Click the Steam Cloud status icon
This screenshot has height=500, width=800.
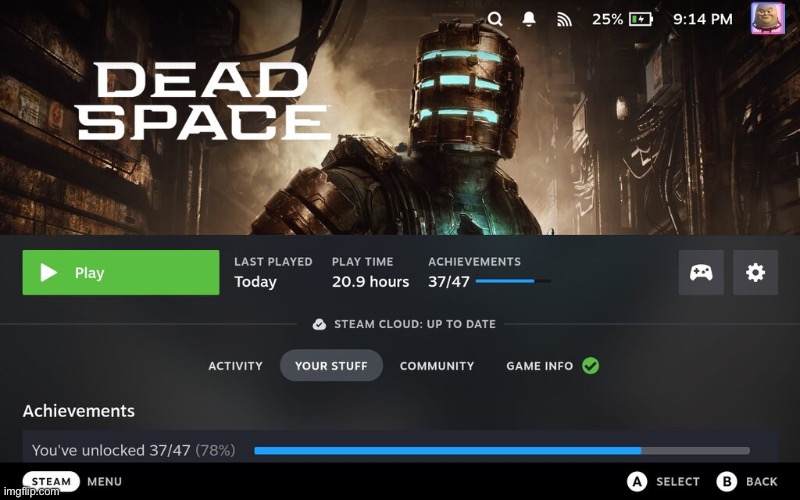pyautogui.click(x=319, y=324)
